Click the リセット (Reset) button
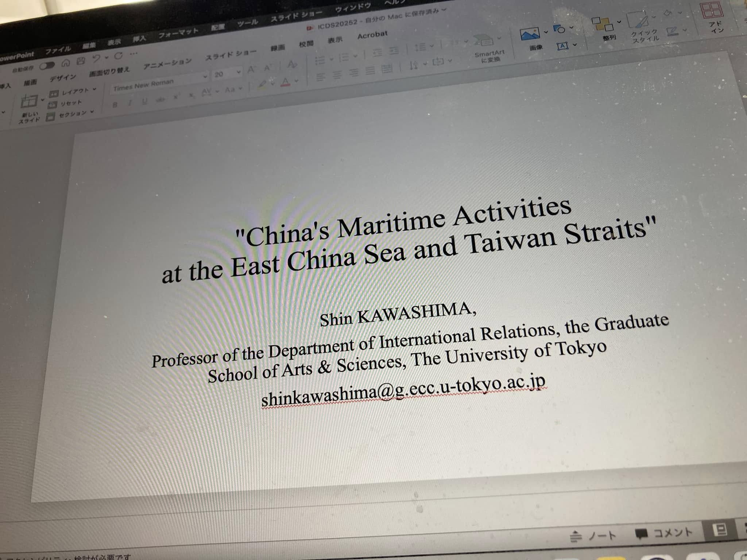Viewport: 747px width, 560px height. click(x=65, y=104)
